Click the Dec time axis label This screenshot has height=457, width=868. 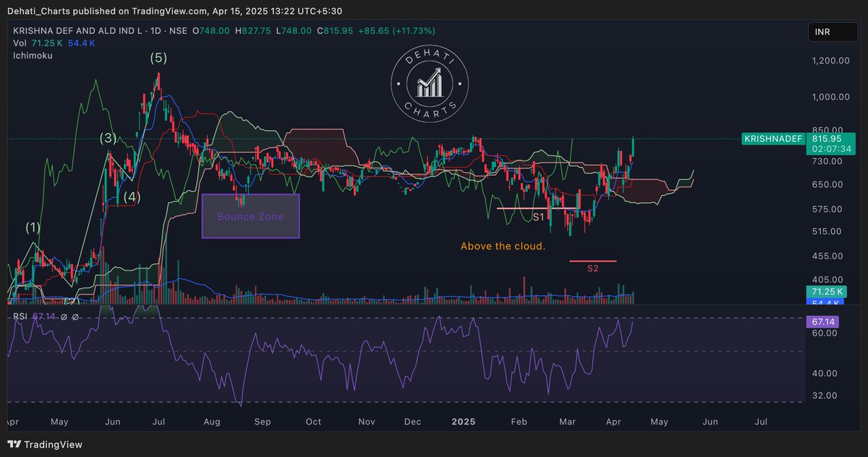pyautogui.click(x=413, y=422)
